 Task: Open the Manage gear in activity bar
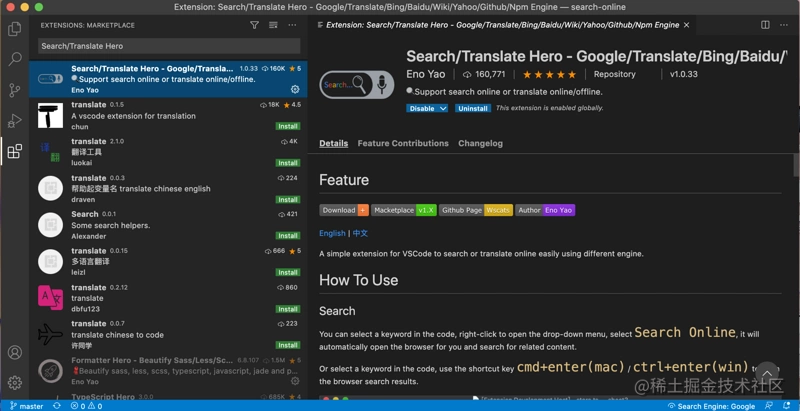pos(15,382)
